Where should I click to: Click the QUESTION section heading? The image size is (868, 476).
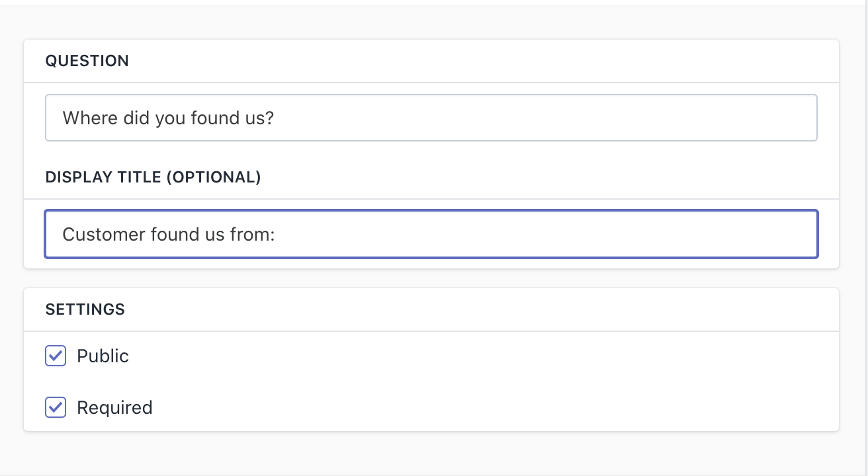click(x=87, y=61)
